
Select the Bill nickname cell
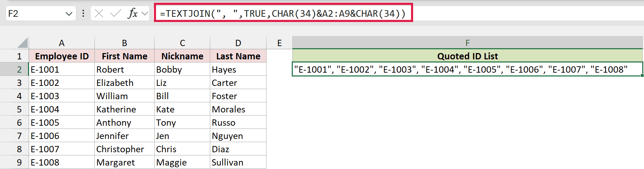coord(182,96)
